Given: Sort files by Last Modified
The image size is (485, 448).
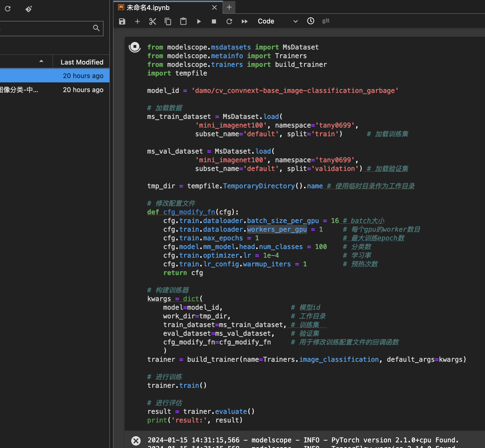Looking at the screenshot, I should point(82,62).
